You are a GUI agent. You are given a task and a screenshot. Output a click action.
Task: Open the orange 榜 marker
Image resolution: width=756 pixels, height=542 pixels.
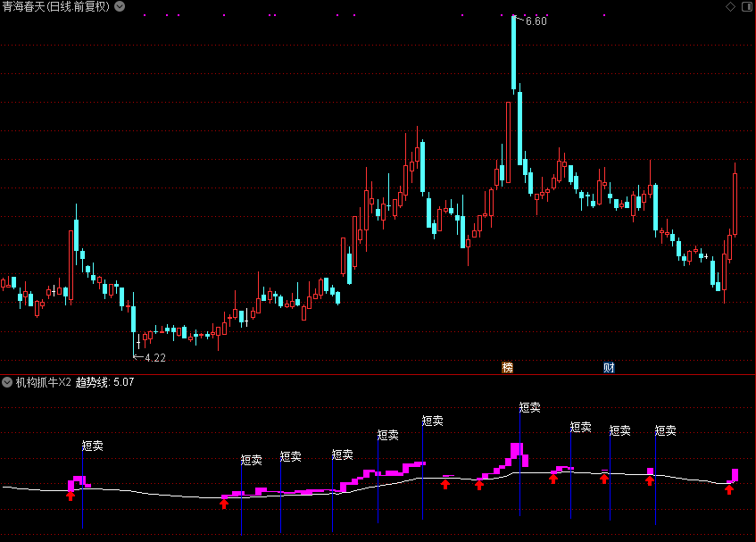[507, 368]
